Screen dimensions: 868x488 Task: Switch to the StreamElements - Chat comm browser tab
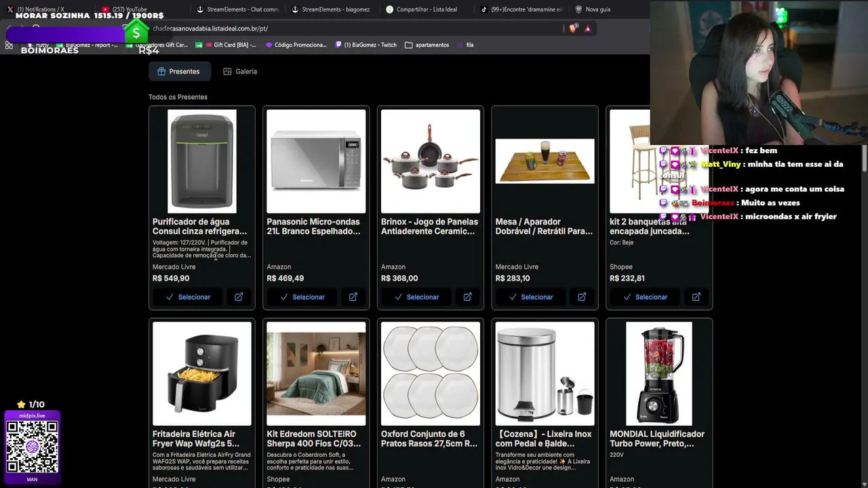coord(238,9)
